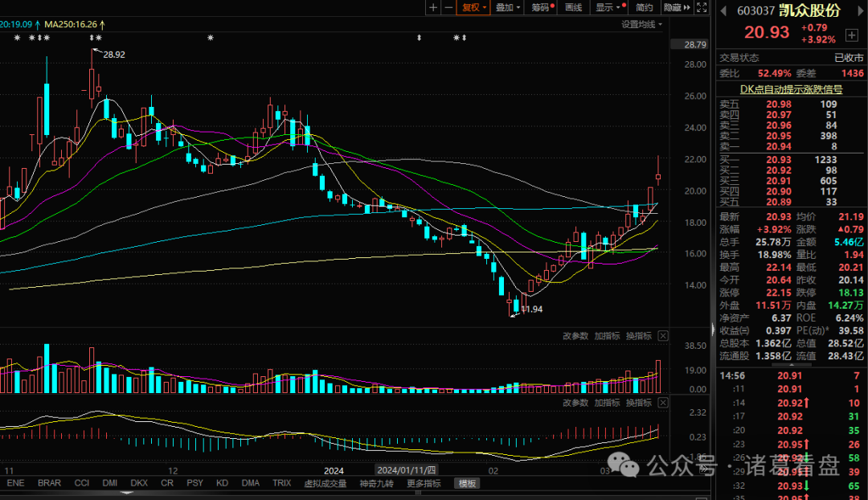Go to previous stock arrow
Screen dimensions: 868x500
tap(723, 10)
